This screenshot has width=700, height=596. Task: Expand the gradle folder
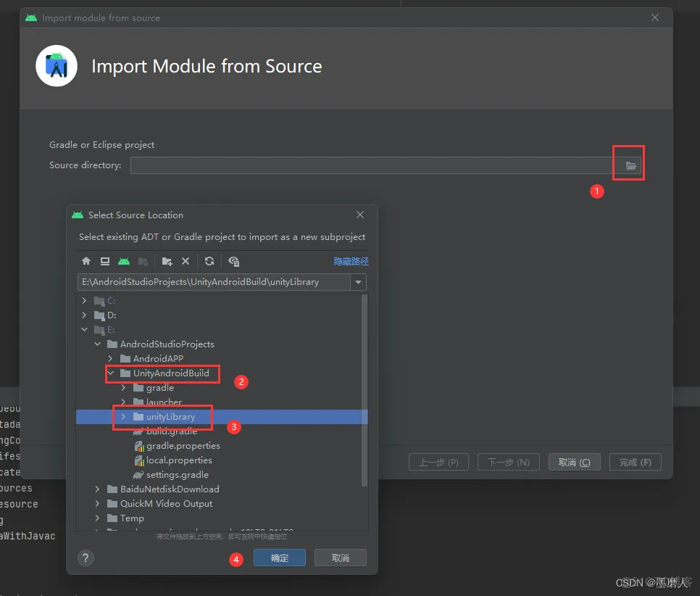[124, 387]
